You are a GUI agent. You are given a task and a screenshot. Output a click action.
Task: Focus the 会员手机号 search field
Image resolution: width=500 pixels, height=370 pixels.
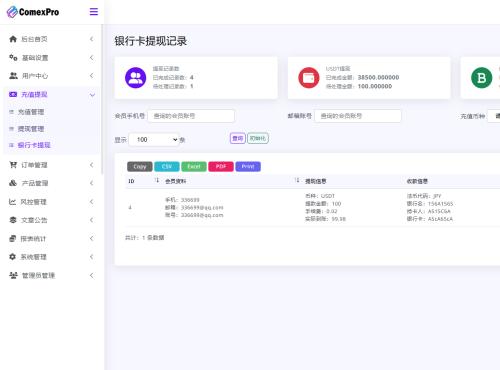[191, 116]
